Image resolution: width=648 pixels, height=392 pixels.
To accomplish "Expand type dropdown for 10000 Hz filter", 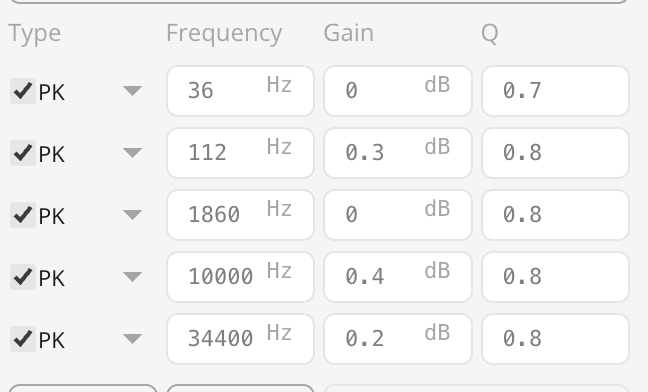I will 133,277.
